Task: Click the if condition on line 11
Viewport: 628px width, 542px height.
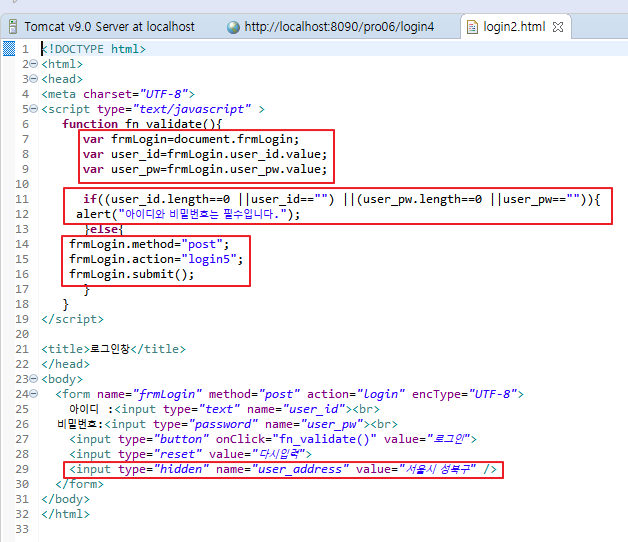Action: click(x=342, y=199)
